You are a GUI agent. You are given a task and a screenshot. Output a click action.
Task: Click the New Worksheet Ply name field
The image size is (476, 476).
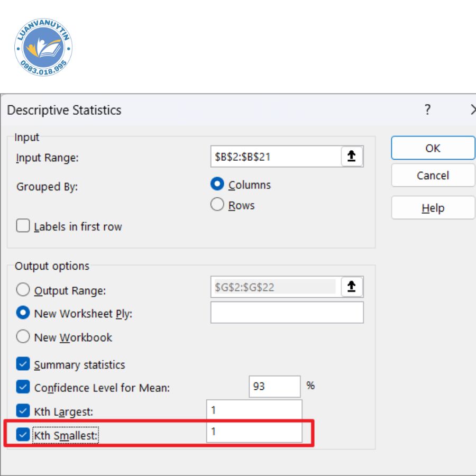287,313
